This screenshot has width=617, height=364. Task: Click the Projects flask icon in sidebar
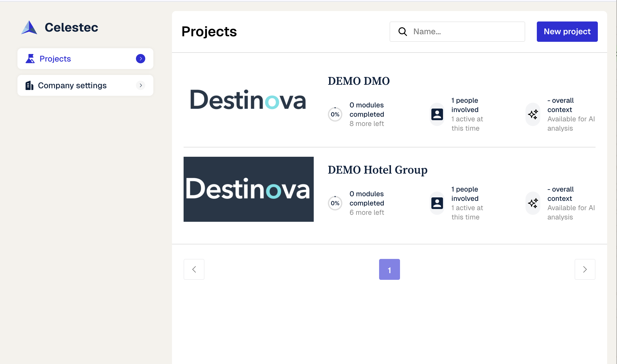pyautogui.click(x=30, y=59)
